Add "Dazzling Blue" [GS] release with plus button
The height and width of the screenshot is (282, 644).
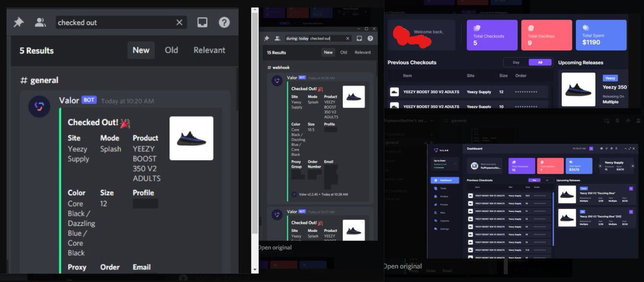pos(631,212)
